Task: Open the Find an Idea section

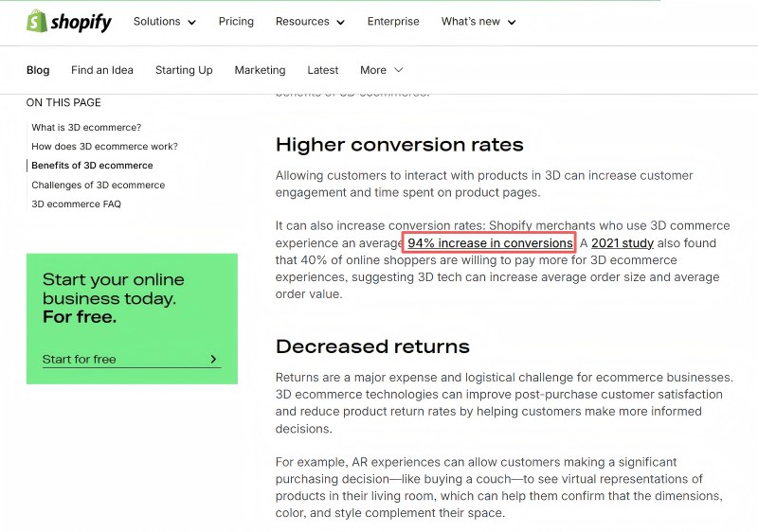Action: tap(102, 70)
